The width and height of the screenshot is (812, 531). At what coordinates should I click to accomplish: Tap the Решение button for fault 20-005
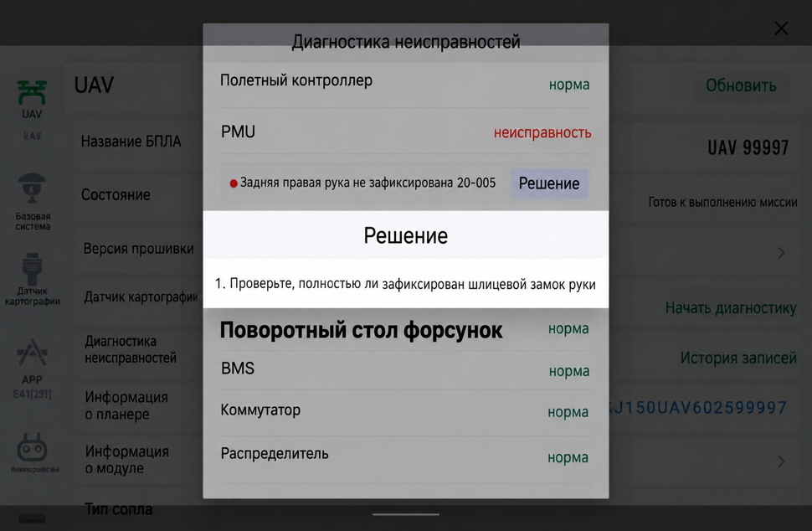(549, 183)
